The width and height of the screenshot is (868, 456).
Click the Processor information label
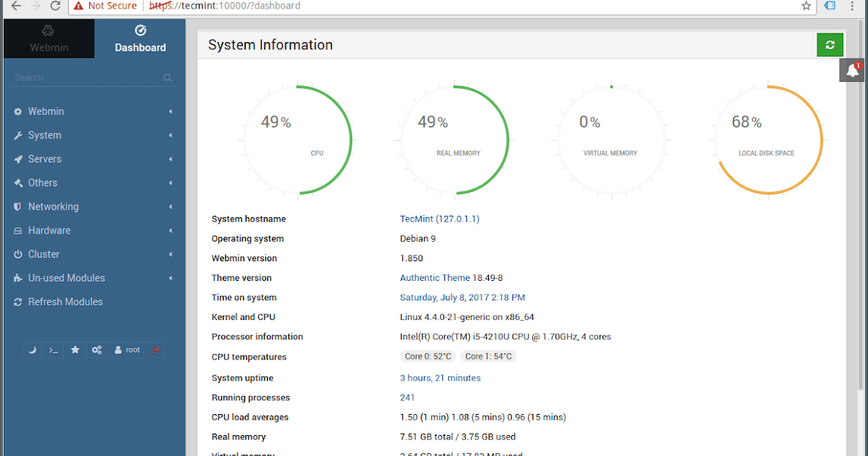[x=258, y=337]
